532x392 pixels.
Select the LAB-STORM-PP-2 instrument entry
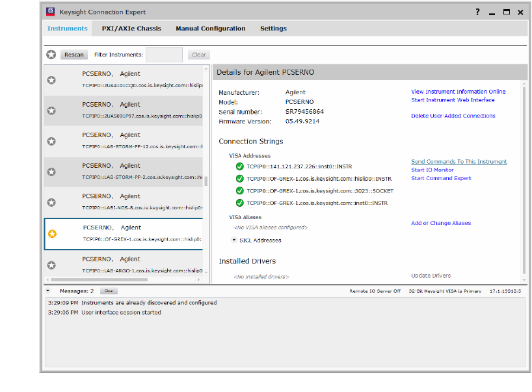[124, 172]
